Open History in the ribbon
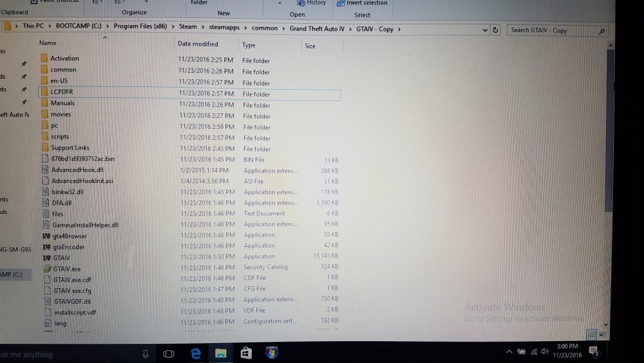 point(311,3)
